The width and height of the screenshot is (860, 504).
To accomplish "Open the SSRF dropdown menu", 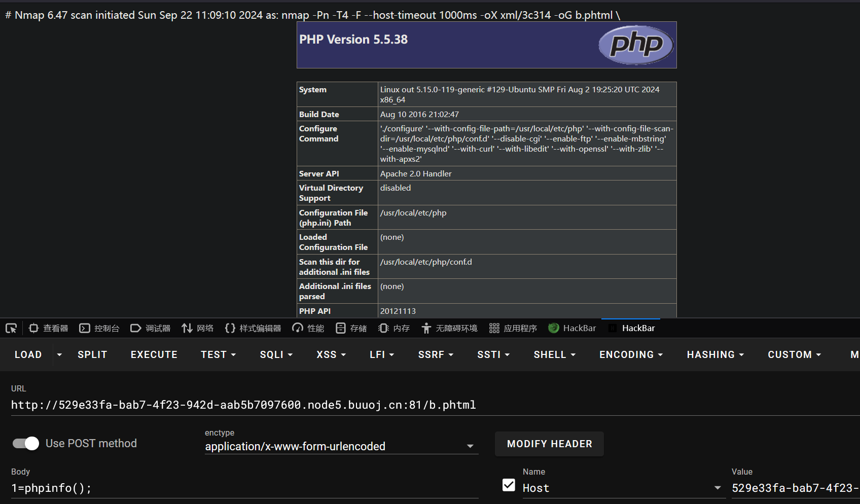I will click(436, 354).
